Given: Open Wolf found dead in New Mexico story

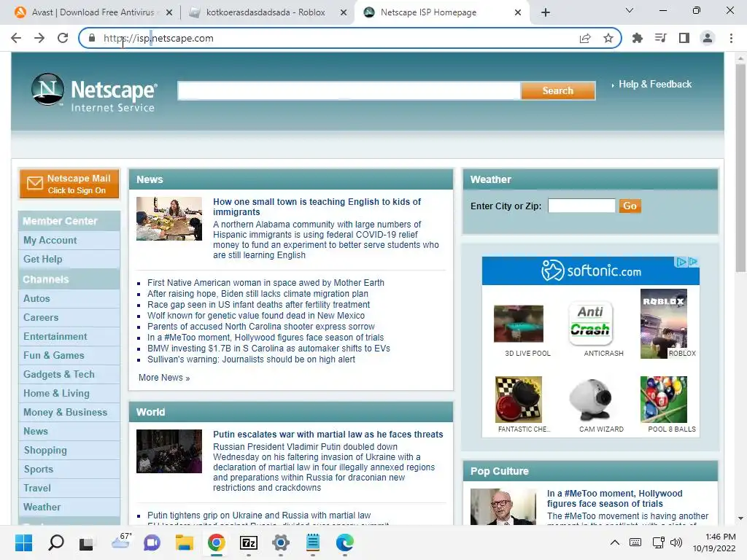Looking at the screenshot, I should pyautogui.click(x=256, y=316).
